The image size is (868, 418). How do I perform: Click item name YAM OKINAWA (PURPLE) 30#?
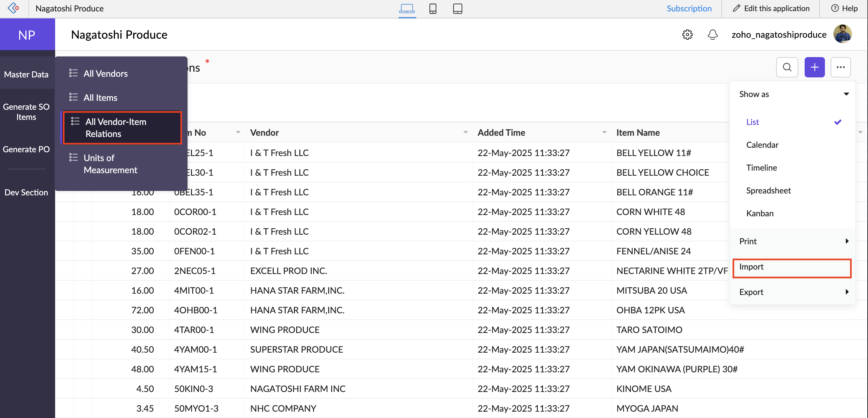677,369
